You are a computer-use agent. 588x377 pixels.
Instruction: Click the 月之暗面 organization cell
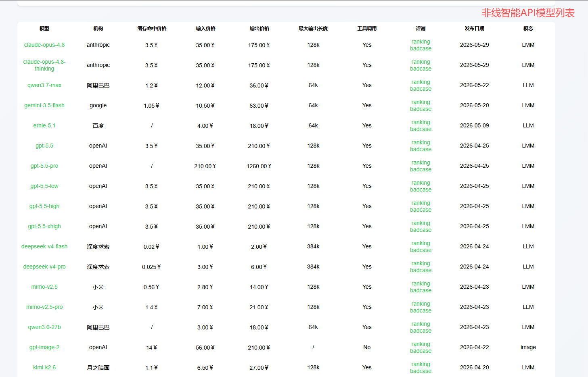(98, 368)
